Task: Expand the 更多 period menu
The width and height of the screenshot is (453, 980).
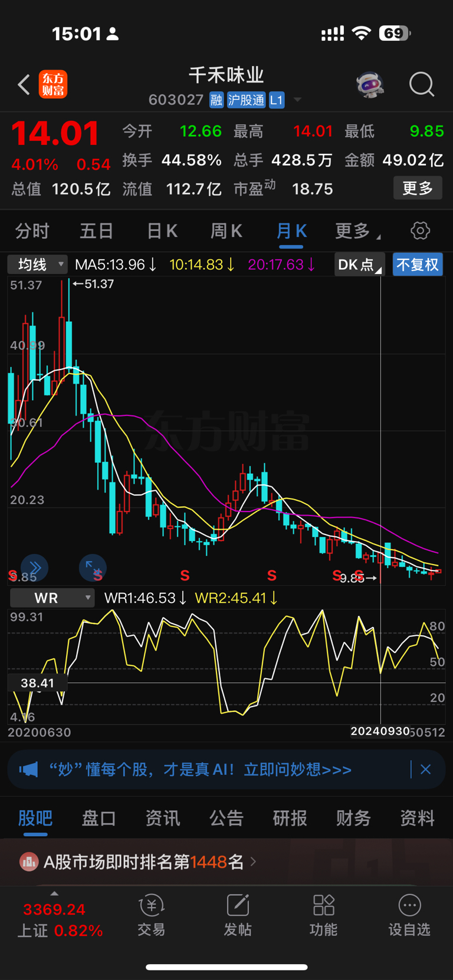Action: 357,231
